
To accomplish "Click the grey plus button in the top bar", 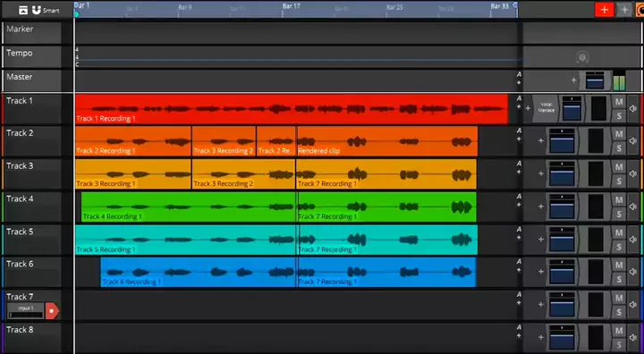I will click(x=624, y=10).
